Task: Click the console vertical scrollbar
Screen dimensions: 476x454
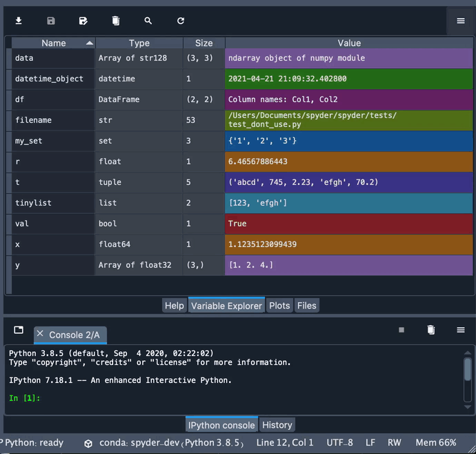Action: pos(468,369)
